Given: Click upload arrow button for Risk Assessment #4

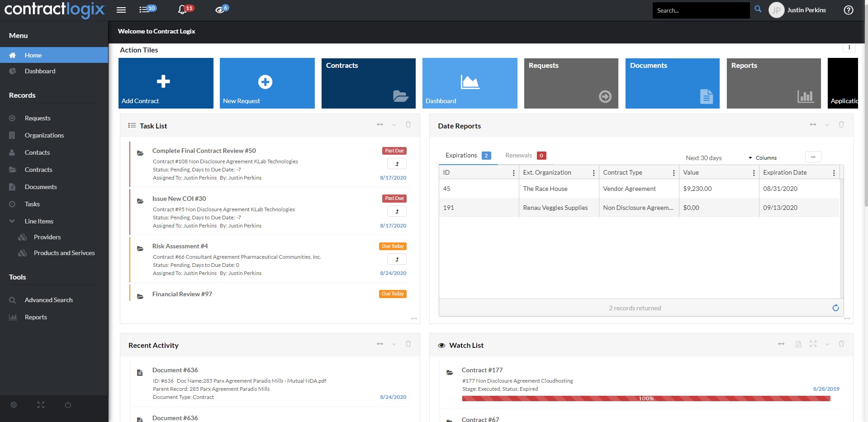Looking at the screenshot, I should point(397,259).
